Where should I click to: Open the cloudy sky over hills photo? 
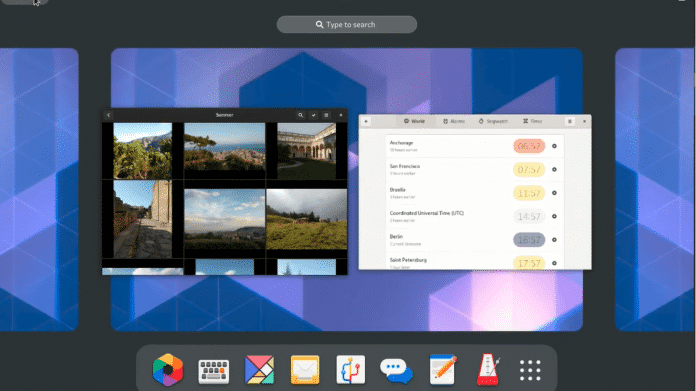point(224,219)
